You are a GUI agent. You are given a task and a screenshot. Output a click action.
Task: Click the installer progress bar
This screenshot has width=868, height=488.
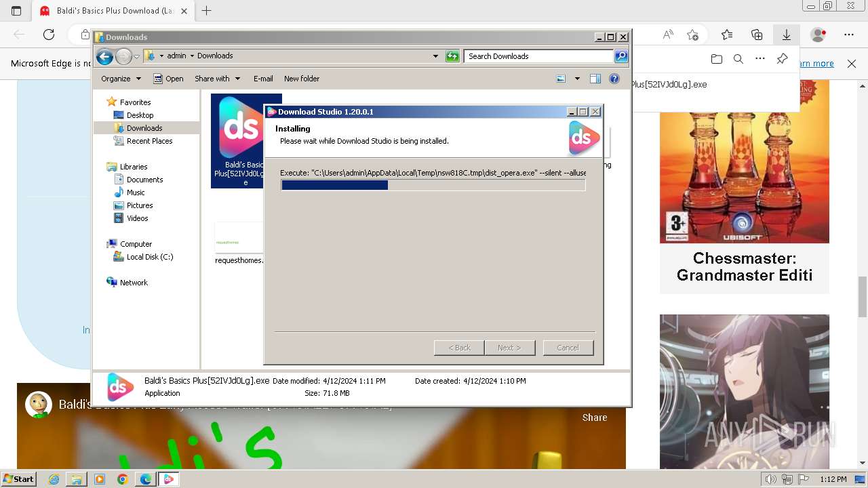point(433,185)
